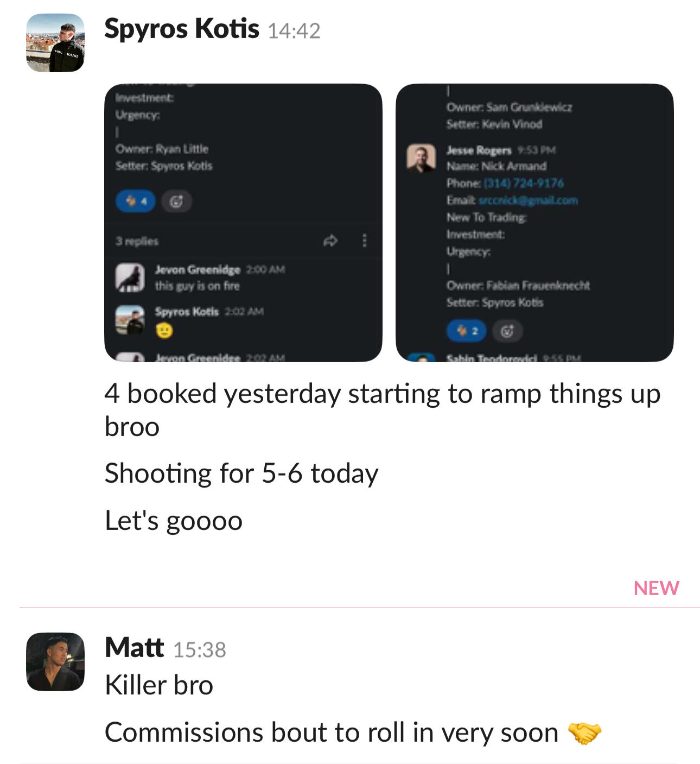The height and width of the screenshot is (764, 700).
Task: Click Jesse Rogers' profile picture
Action: (421, 158)
